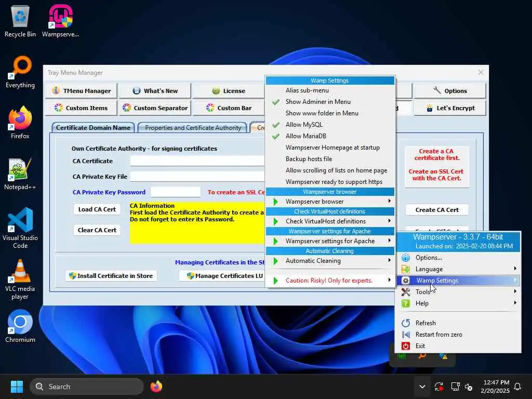Open the TMenu Manager button
Screen dimensions: 532x399
pos(82,91)
